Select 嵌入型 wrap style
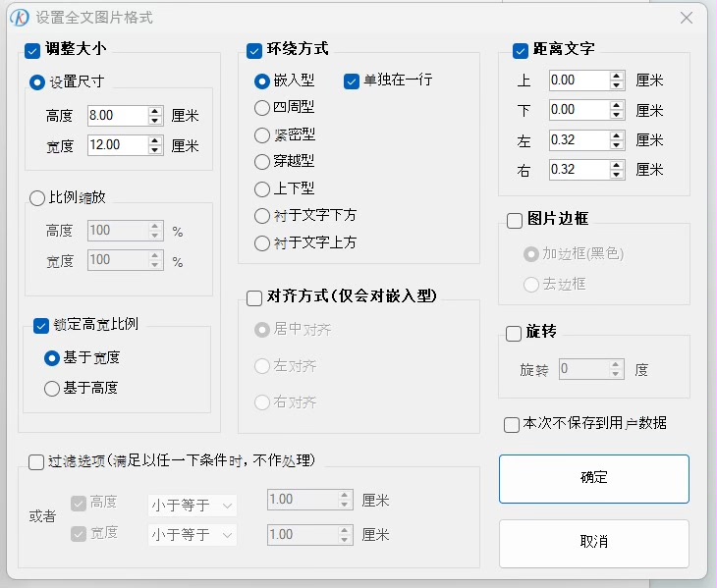 262,81
